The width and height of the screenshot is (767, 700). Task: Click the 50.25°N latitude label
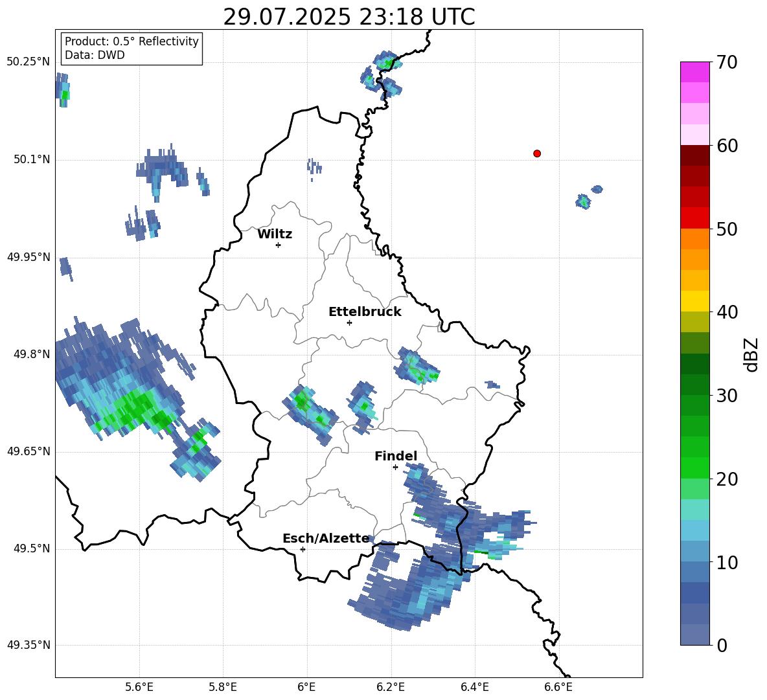pyautogui.click(x=28, y=62)
